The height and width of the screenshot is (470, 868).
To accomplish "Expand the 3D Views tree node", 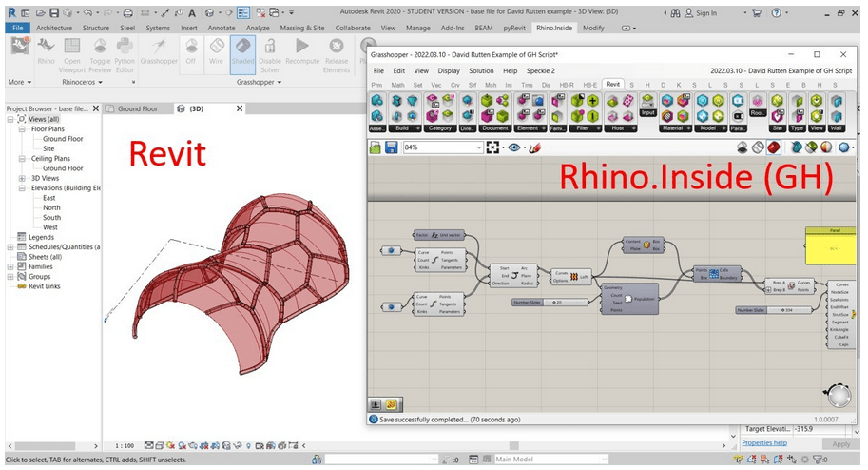I will (22, 178).
